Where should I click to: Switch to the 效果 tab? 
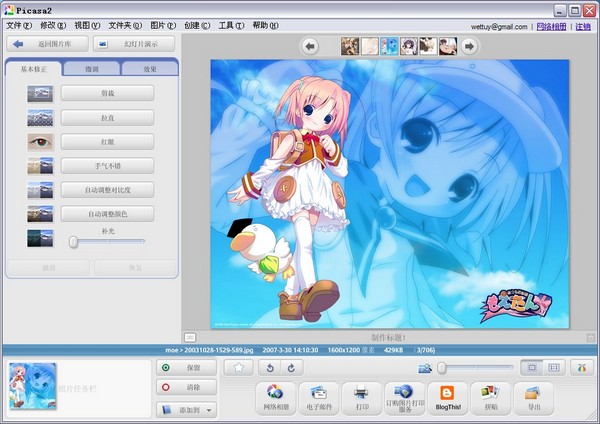tap(149, 69)
